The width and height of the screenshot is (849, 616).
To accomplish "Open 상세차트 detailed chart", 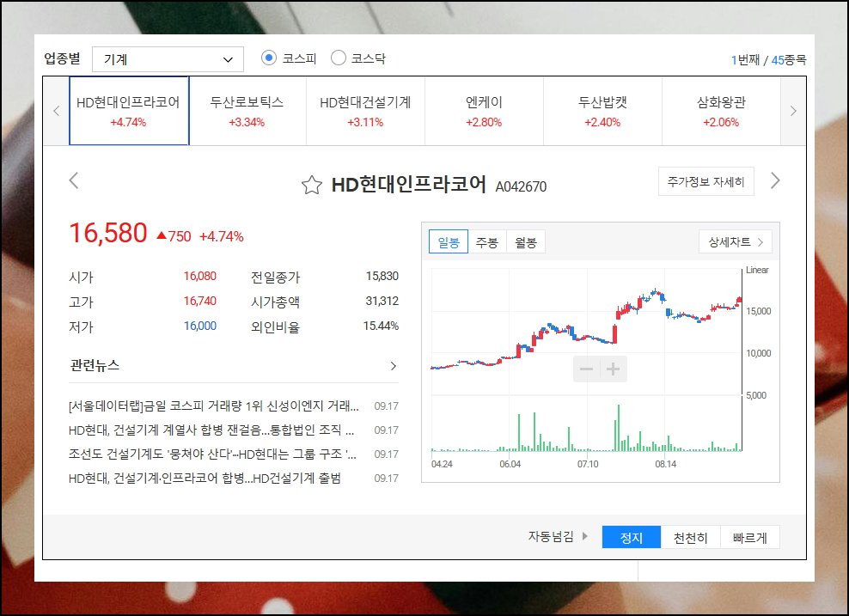I will [736, 242].
